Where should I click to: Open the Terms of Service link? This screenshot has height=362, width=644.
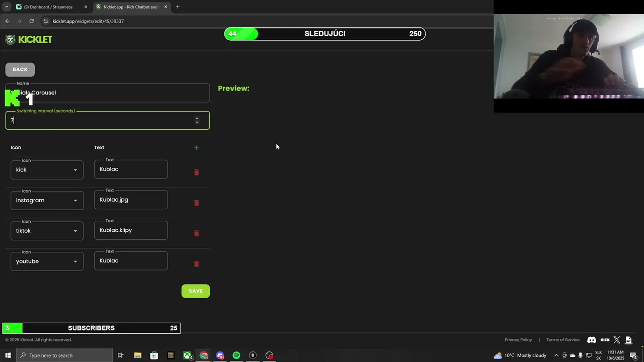(563, 340)
